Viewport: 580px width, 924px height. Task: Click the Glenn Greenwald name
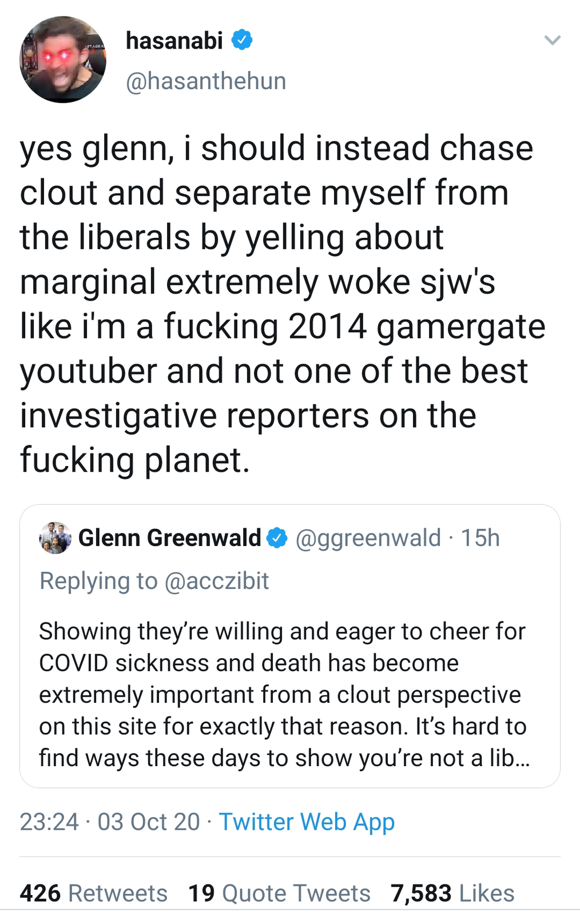(169, 538)
